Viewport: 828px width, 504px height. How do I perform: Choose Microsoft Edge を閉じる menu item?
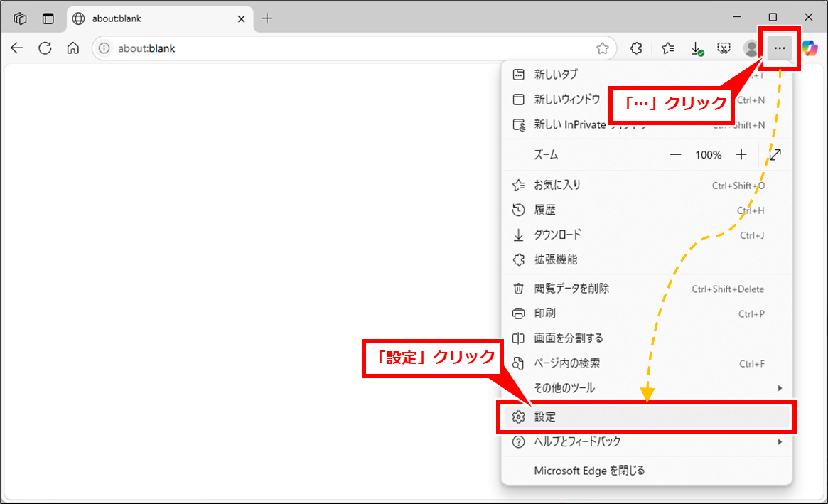point(646,471)
